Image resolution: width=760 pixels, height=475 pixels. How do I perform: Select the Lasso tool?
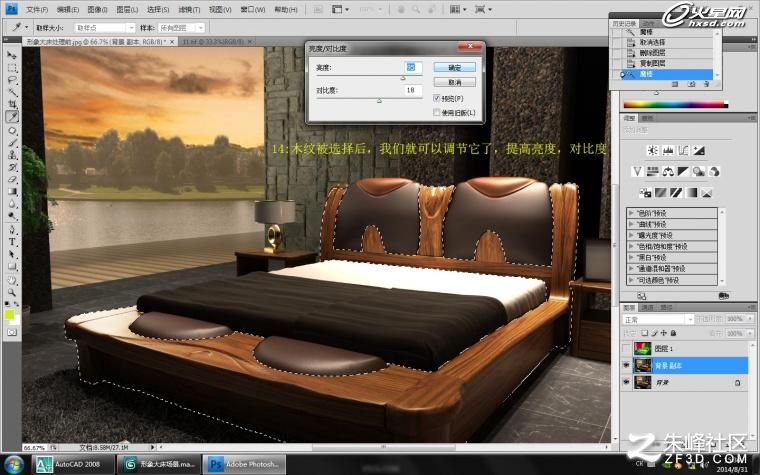12,79
